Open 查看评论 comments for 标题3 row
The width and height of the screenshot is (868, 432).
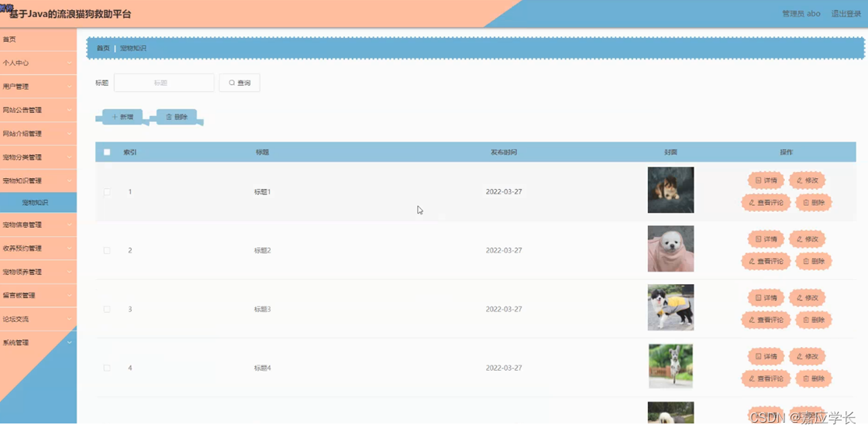(x=766, y=320)
